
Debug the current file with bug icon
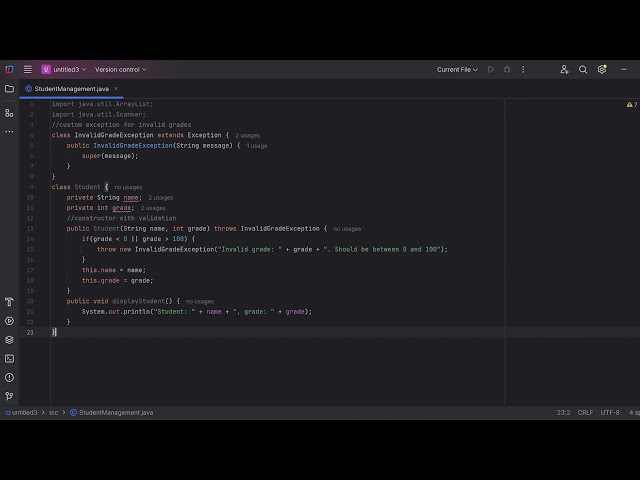507,69
